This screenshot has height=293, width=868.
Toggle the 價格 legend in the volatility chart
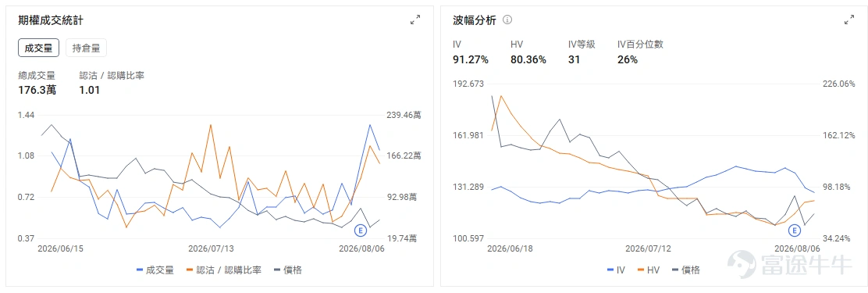click(x=686, y=270)
